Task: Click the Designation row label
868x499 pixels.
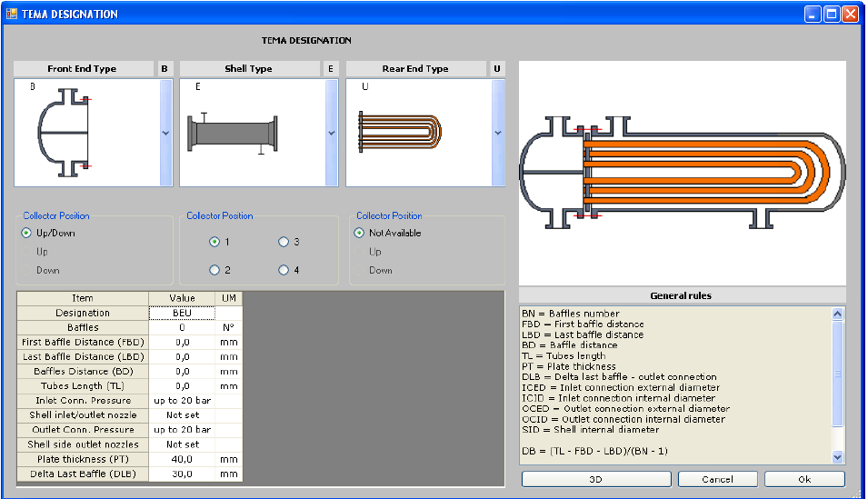Action: tap(83, 313)
